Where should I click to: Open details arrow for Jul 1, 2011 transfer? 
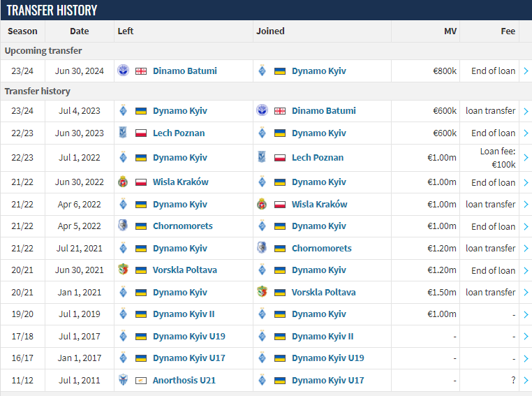point(526,381)
